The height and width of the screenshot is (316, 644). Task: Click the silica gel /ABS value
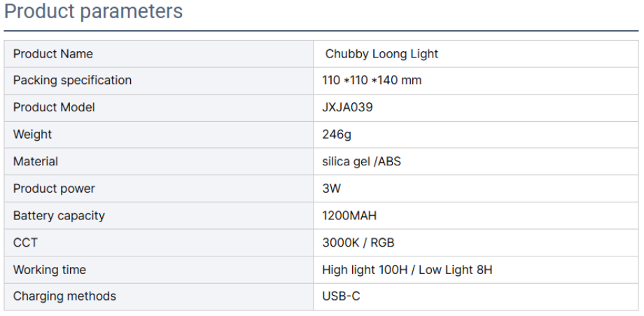(361, 161)
